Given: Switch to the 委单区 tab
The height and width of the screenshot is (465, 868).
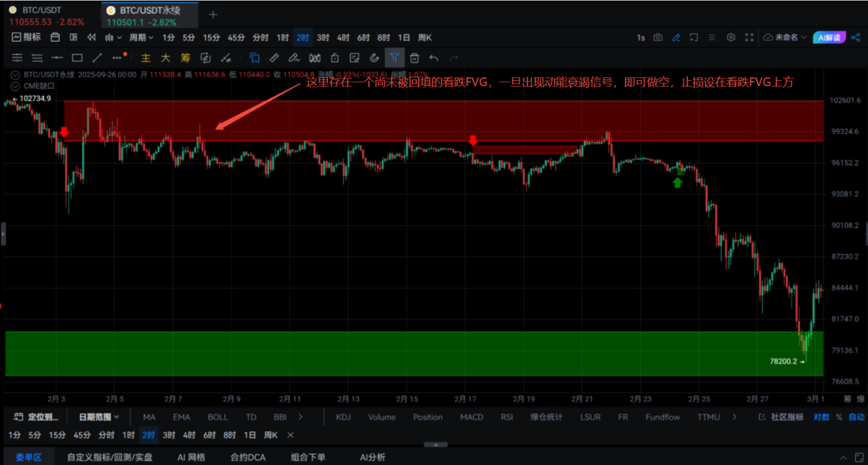Looking at the screenshot, I should [x=29, y=457].
